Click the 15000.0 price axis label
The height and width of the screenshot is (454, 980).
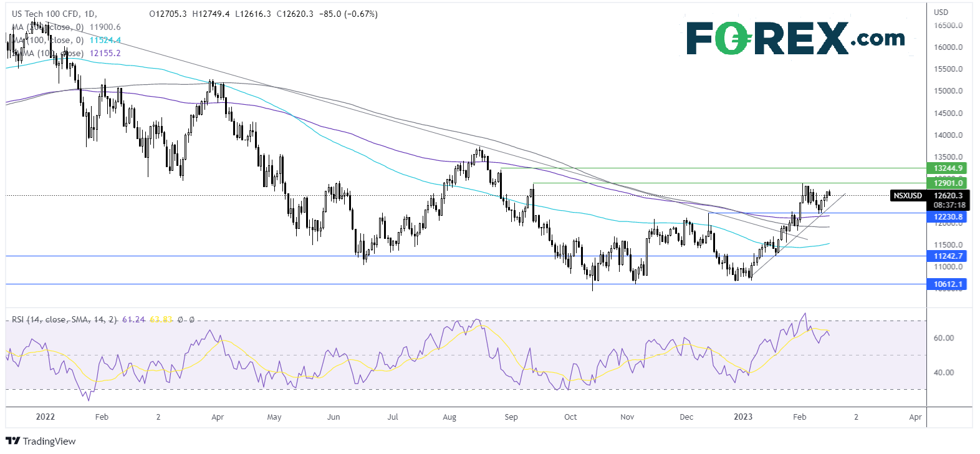pos(948,91)
